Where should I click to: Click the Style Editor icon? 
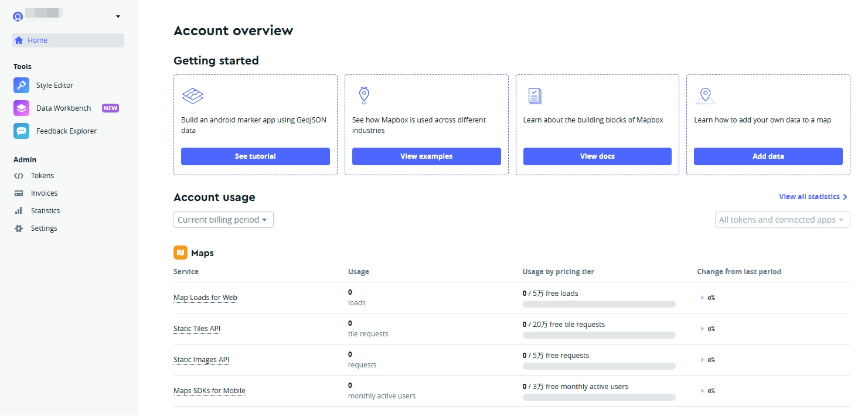21,85
